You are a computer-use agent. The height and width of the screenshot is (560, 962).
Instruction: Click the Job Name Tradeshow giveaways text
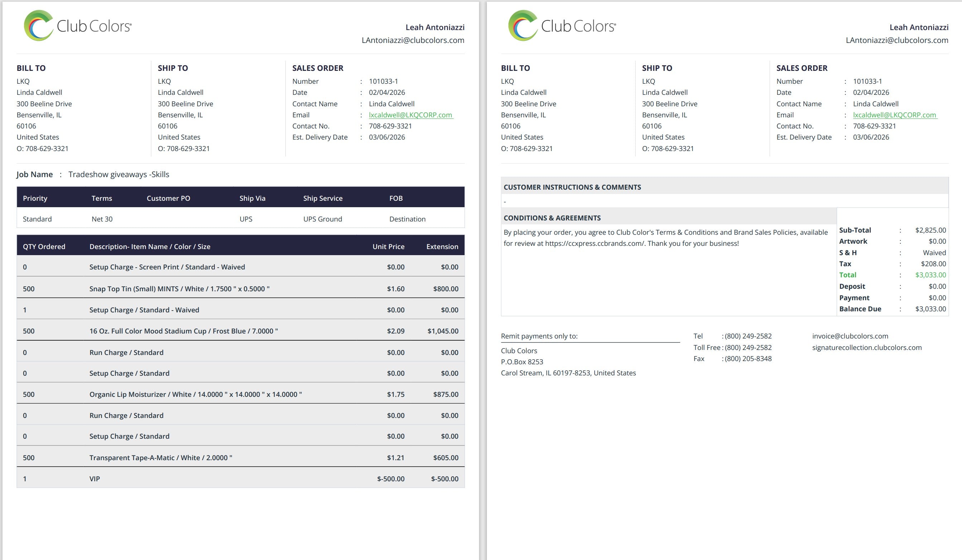click(x=119, y=174)
